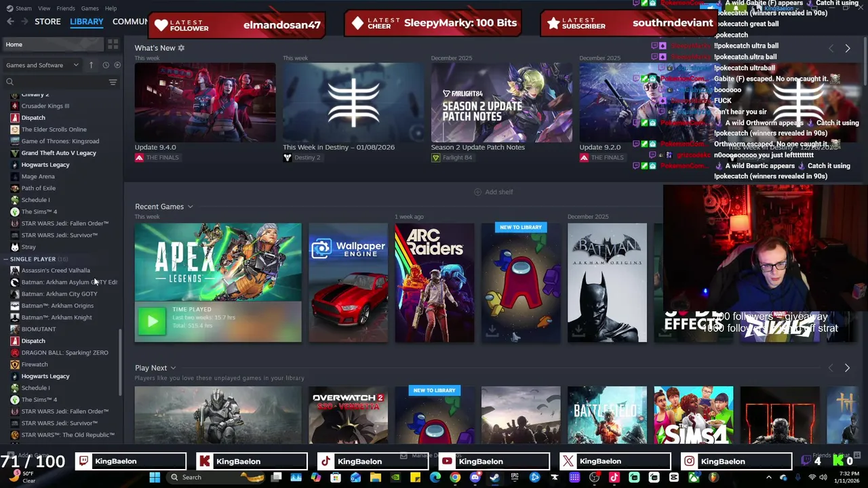This screenshot has width=868, height=488.
Task: Open the Games menu
Action: pos(90,8)
